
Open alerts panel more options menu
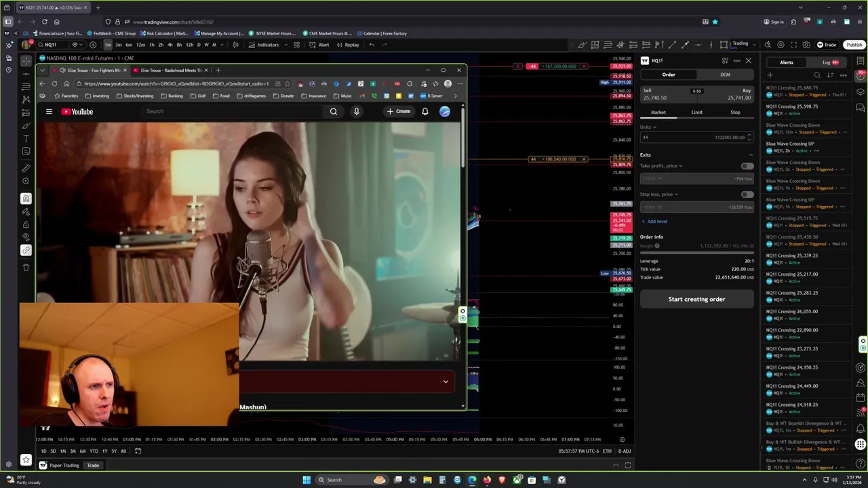click(843, 75)
